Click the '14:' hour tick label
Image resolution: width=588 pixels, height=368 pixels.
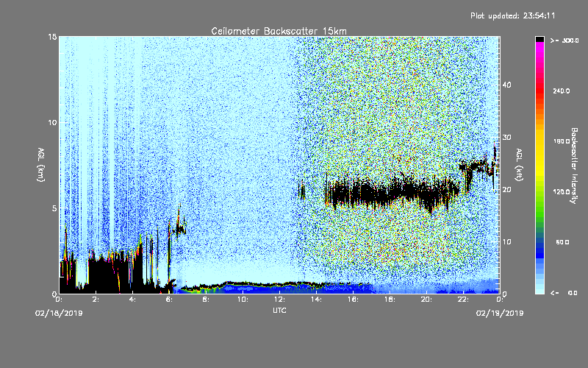316,300
